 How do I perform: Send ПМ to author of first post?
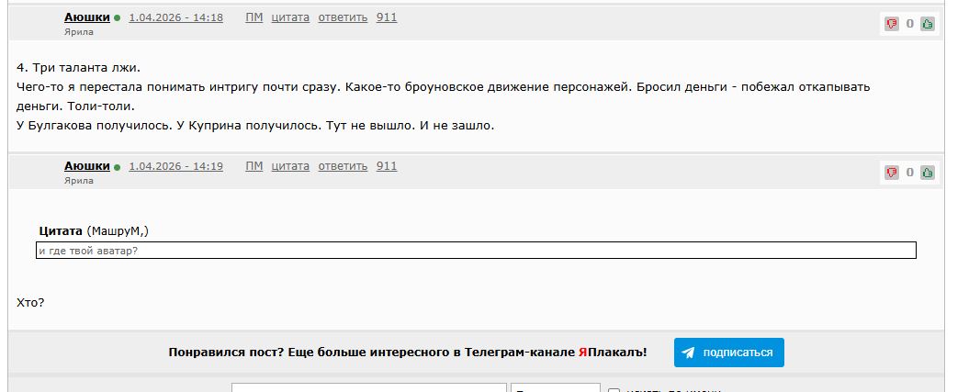point(253,17)
